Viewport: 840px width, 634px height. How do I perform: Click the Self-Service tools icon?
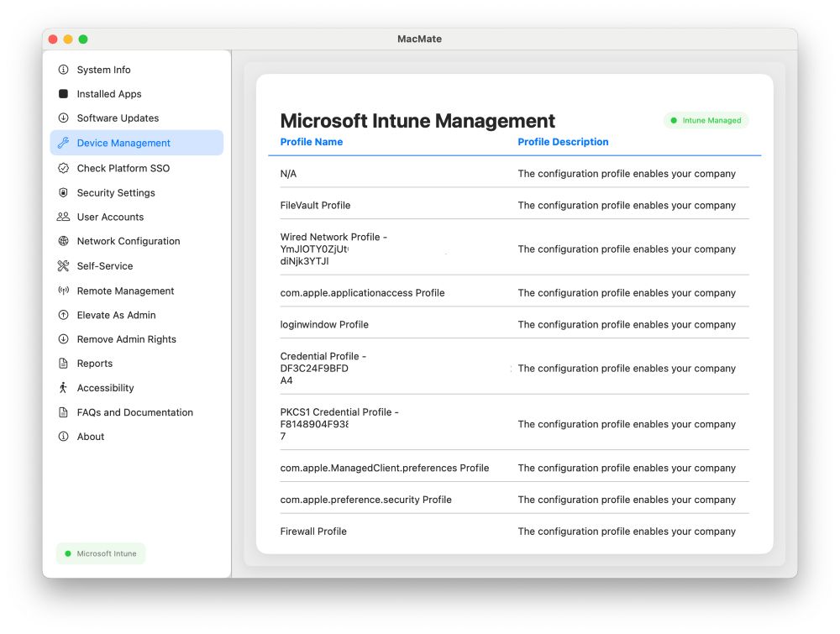(x=63, y=265)
